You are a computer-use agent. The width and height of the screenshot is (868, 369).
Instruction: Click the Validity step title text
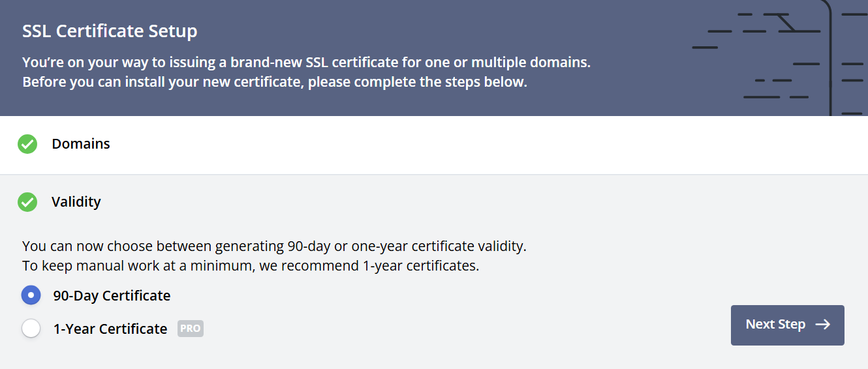click(76, 202)
